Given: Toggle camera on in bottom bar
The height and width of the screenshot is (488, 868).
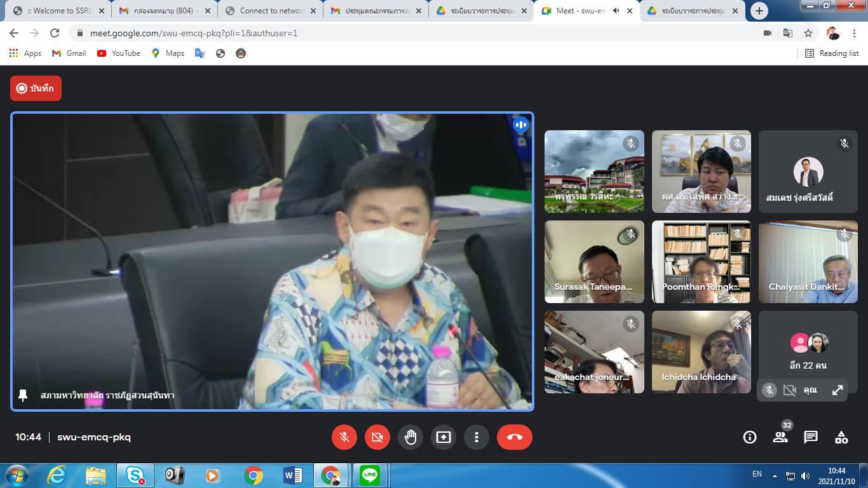Looking at the screenshot, I should tap(377, 437).
